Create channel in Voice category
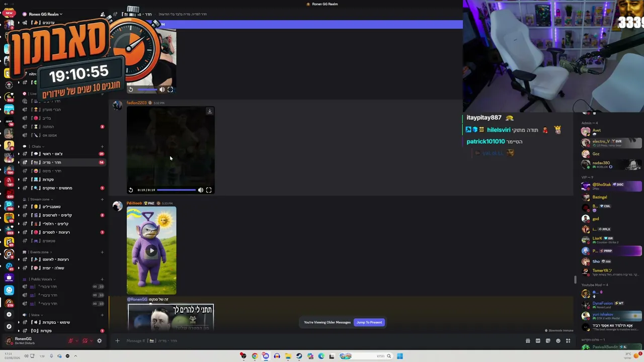Image resolution: width=644 pixels, height=362 pixels. 102,315
